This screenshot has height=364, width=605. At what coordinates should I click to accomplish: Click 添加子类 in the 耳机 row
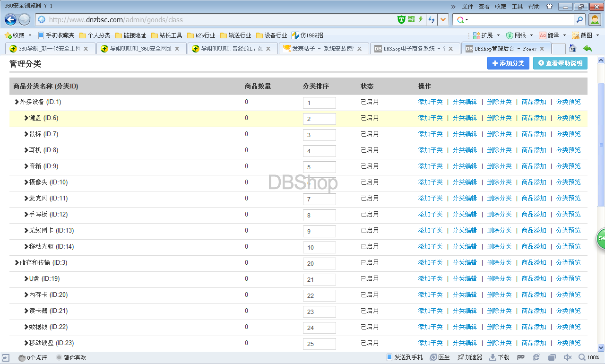[x=431, y=150]
